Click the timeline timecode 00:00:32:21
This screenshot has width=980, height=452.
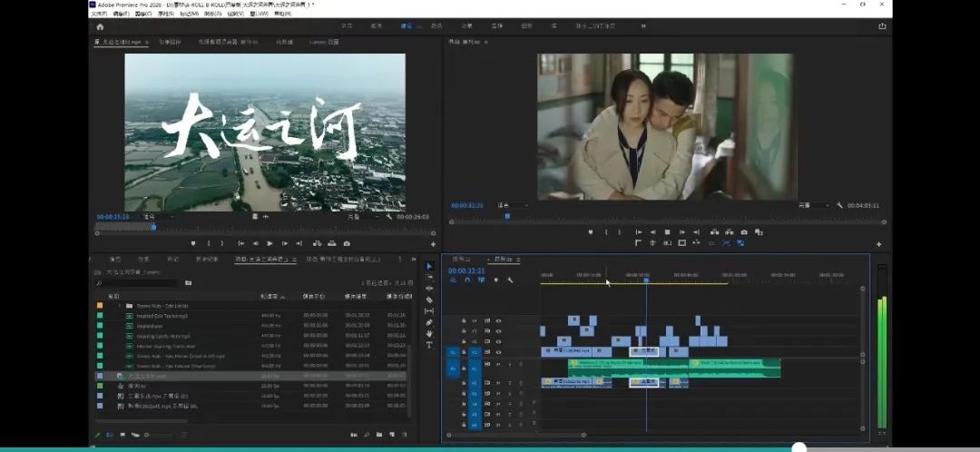point(465,270)
